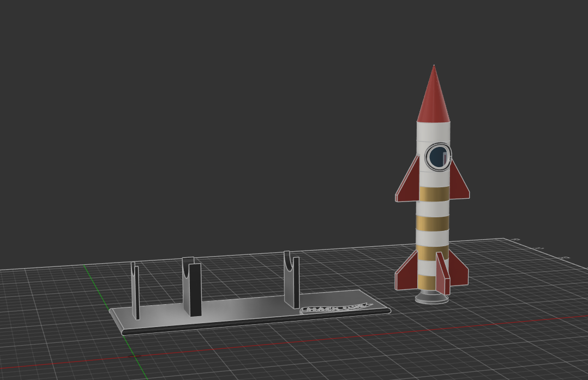Screen dimensions: 588x380
Task: Click the rocket's engine nozzle base
Action: pyautogui.click(x=431, y=297)
